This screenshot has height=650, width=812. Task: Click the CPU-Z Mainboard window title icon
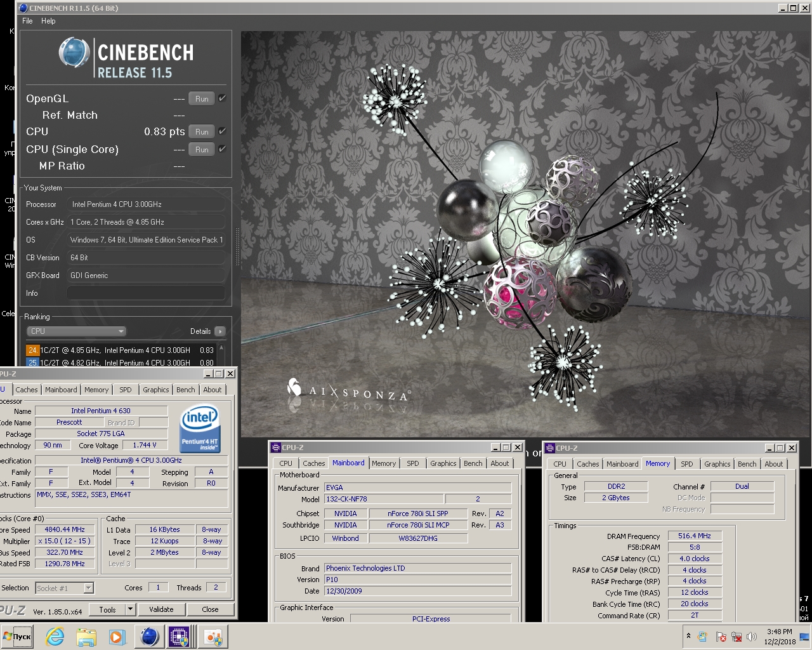click(276, 448)
